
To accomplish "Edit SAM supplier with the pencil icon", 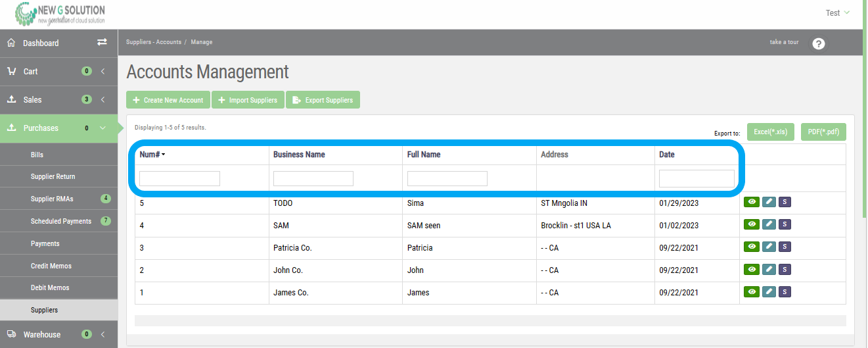I will 769,224.
